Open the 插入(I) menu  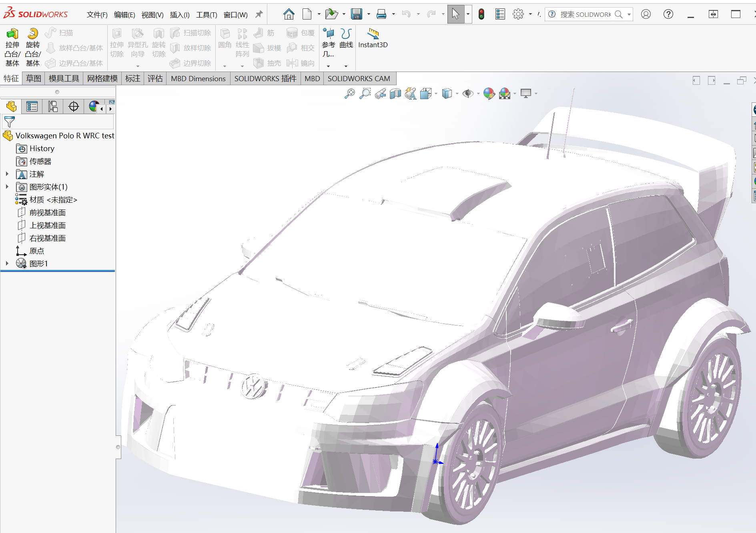coord(180,15)
